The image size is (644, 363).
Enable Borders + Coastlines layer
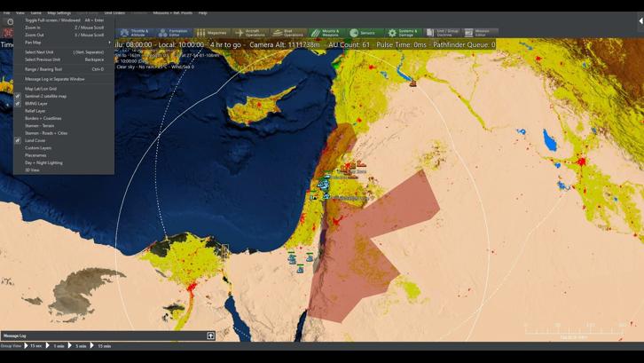point(64,118)
